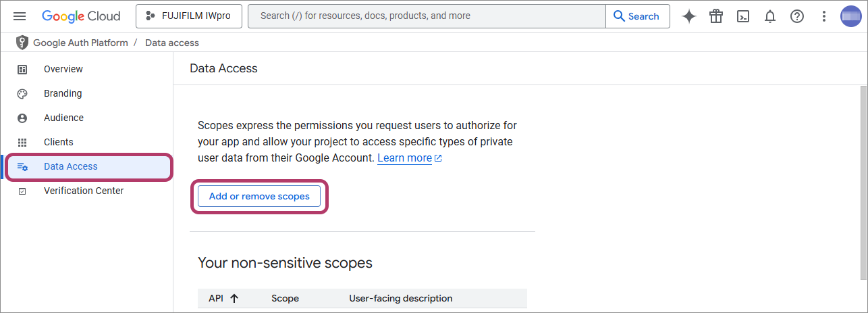The width and height of the screenshot is (868, 313).
Task: Click the blue Search button
Action: [x=637, y=16]
